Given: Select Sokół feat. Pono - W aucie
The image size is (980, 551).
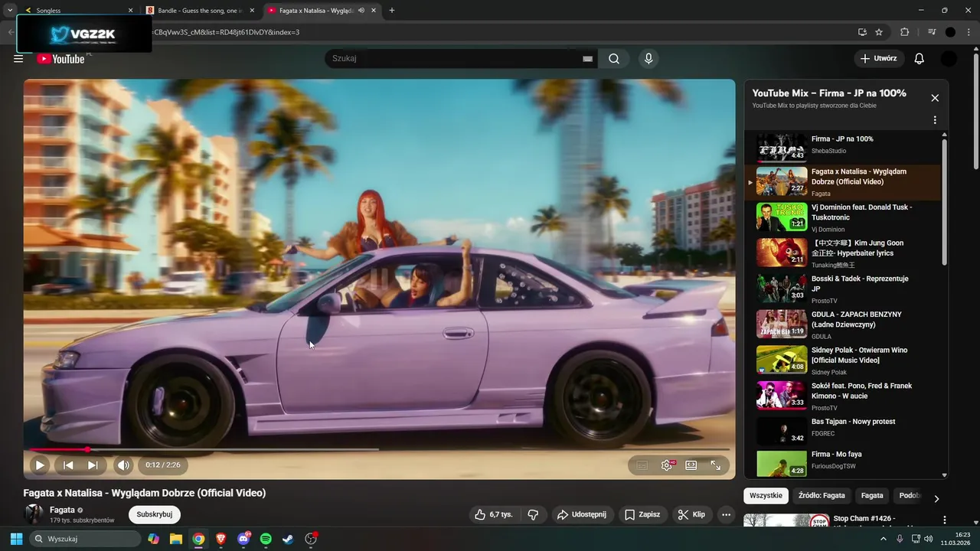Looking at the screenshot, I should coord(842,396).
